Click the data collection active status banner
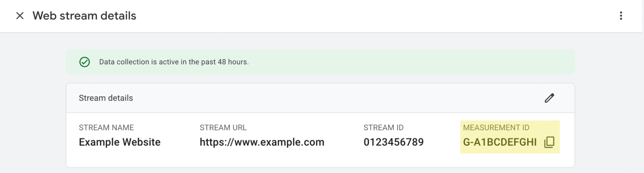The image size is (644, 173). 320,62
